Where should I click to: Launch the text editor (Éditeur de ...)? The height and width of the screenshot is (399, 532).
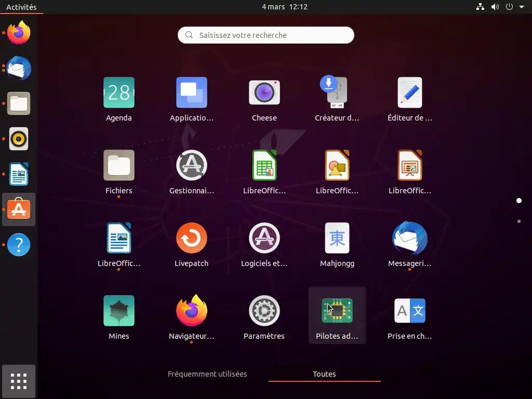410,92
